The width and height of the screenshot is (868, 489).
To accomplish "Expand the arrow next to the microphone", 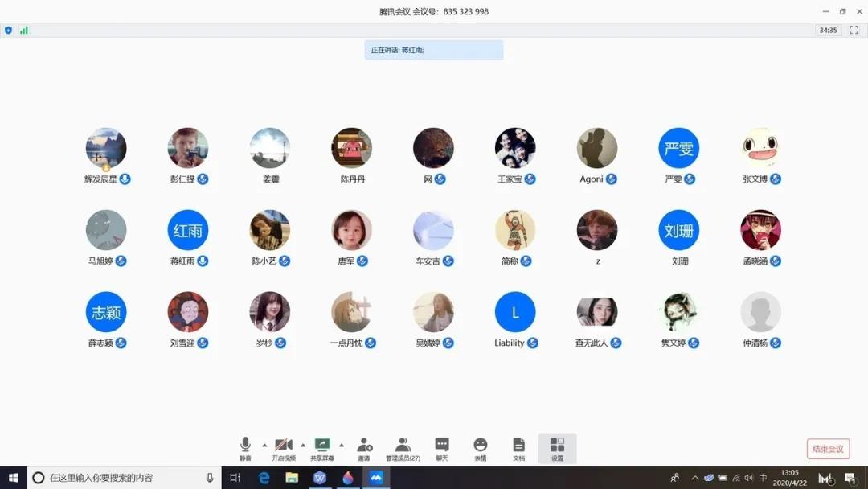I will [264, 445].
